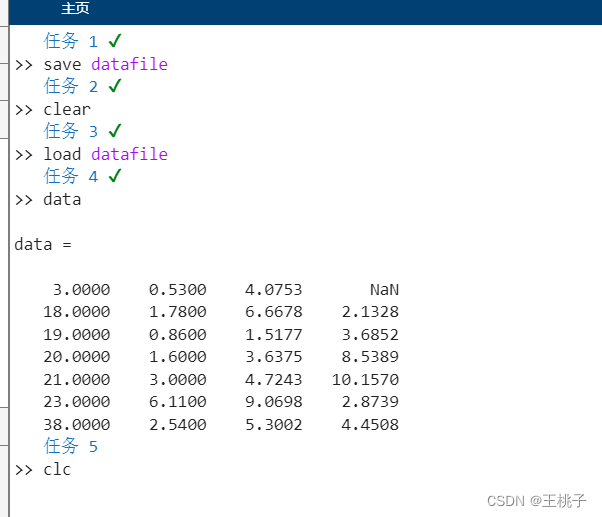The width and height of the screenshot is (602, 517).
Task: Click the green checkmark beside 任务 3
Action: [115, 130]
